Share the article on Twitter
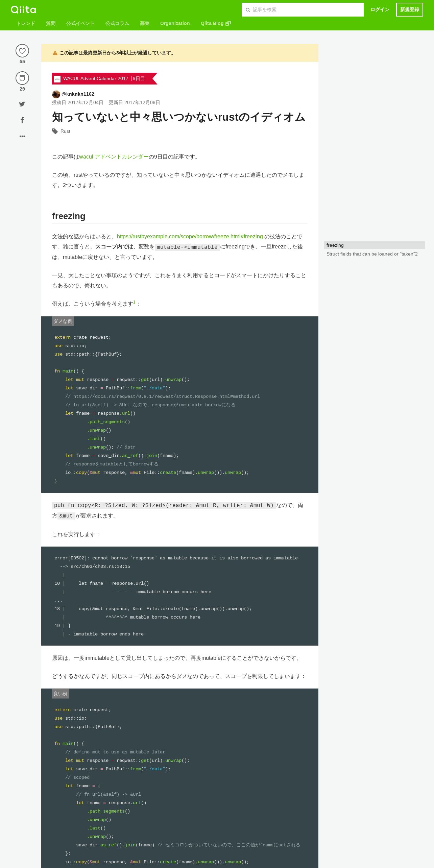 pyautogui.click(x=22, y=104)
